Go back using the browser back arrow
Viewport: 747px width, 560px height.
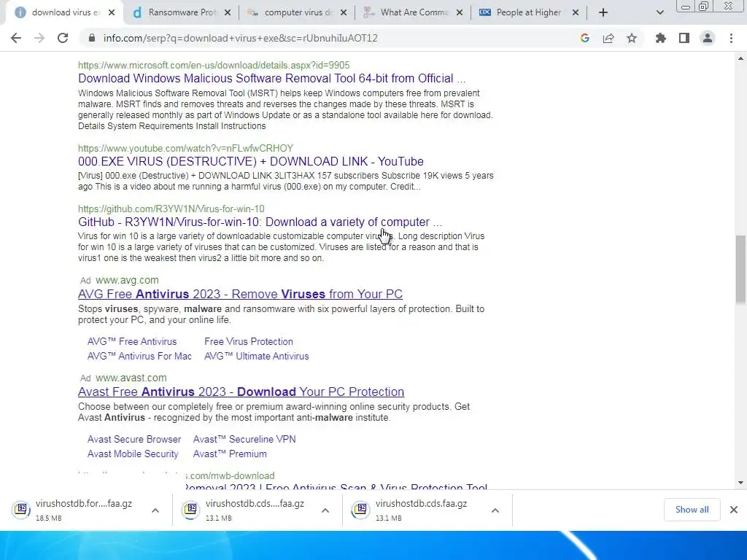16,38
